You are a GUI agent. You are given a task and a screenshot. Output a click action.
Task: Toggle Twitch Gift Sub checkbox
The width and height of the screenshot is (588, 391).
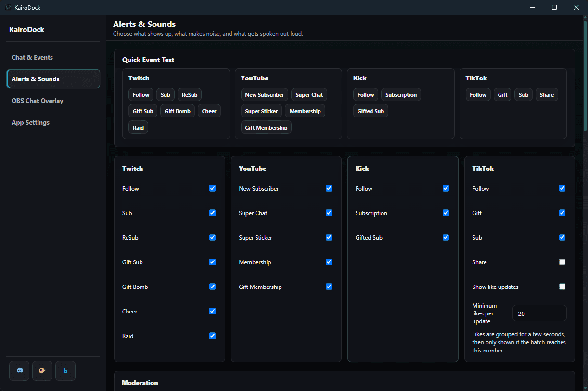212,262
